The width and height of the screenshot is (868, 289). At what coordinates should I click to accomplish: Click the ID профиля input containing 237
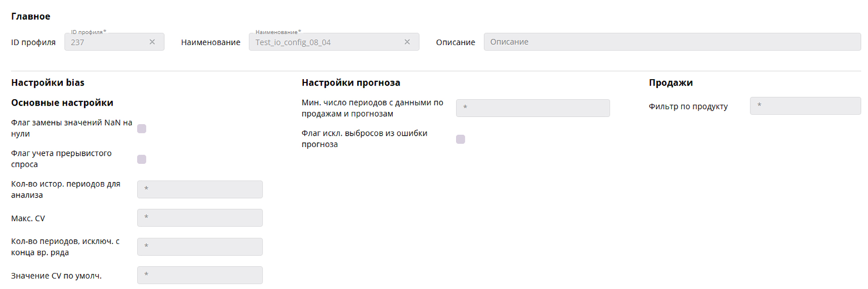[x=107, y=42]
